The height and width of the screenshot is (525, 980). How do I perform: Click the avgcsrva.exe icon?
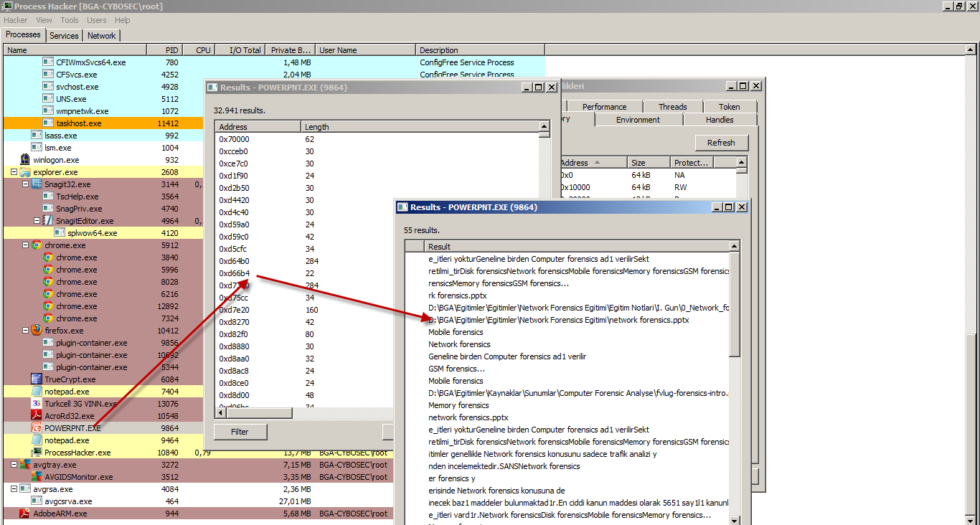click(37, 501)
